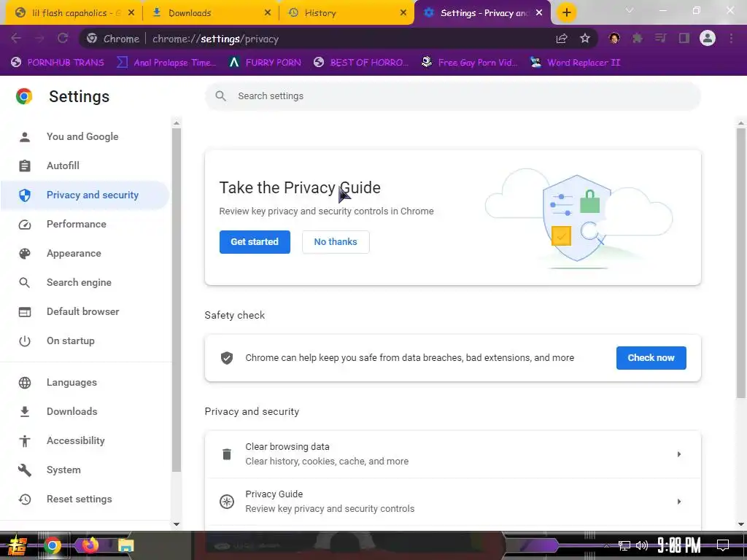Image resolution: width=747 pixels, height=560 pixels.
Task: Open the notification center icon
Action: (723, 545)
